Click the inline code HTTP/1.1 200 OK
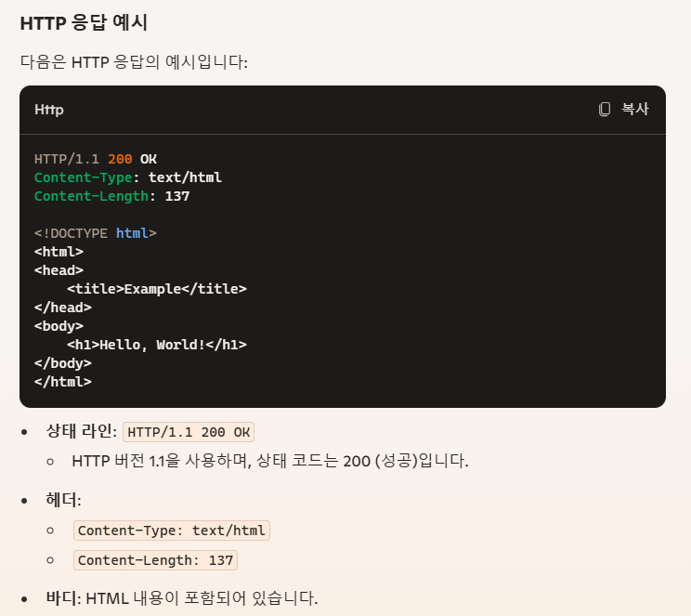 point(189,432)
